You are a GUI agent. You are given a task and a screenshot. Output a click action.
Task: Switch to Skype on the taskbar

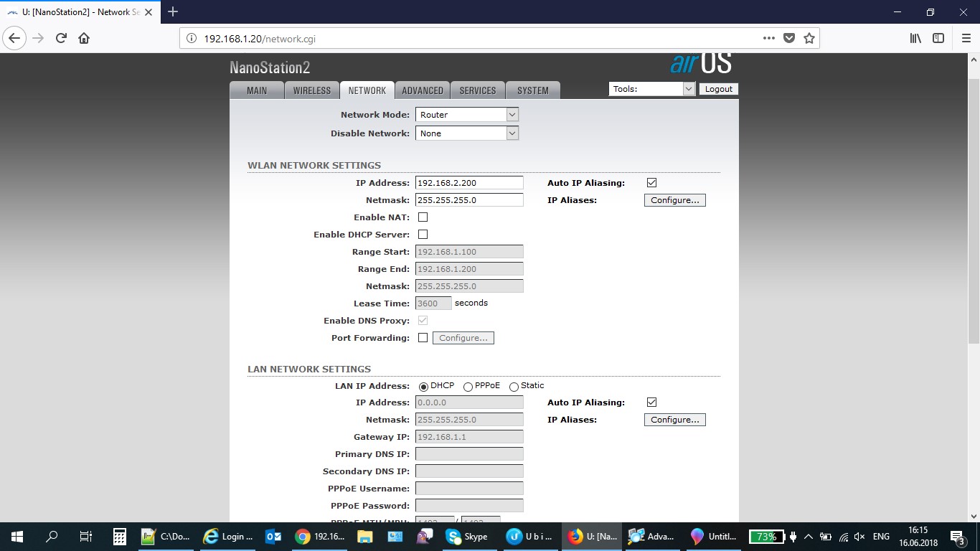click(x=468, y=537)
